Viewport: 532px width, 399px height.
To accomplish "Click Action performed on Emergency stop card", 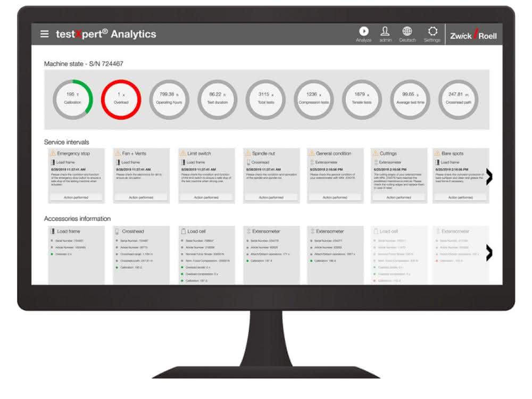I will 76,197.
